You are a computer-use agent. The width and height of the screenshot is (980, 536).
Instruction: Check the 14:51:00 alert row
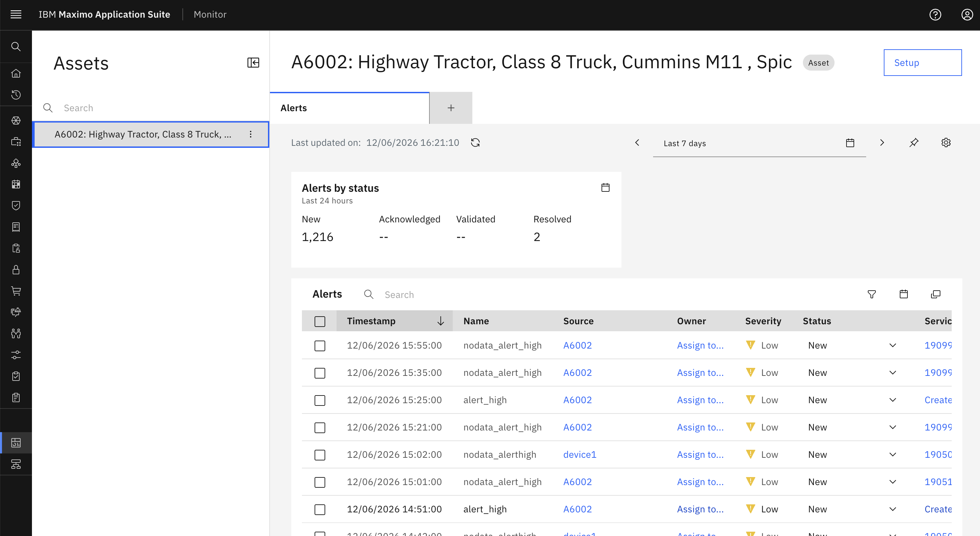[320, 510]
